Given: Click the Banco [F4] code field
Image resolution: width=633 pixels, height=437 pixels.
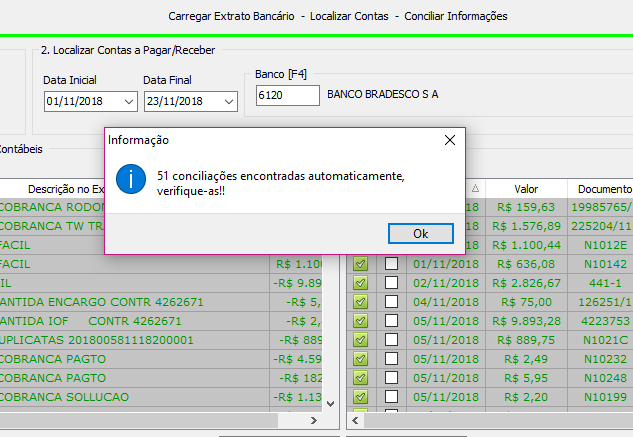Looking at the screenshot, I should click(x=287, y=95).
